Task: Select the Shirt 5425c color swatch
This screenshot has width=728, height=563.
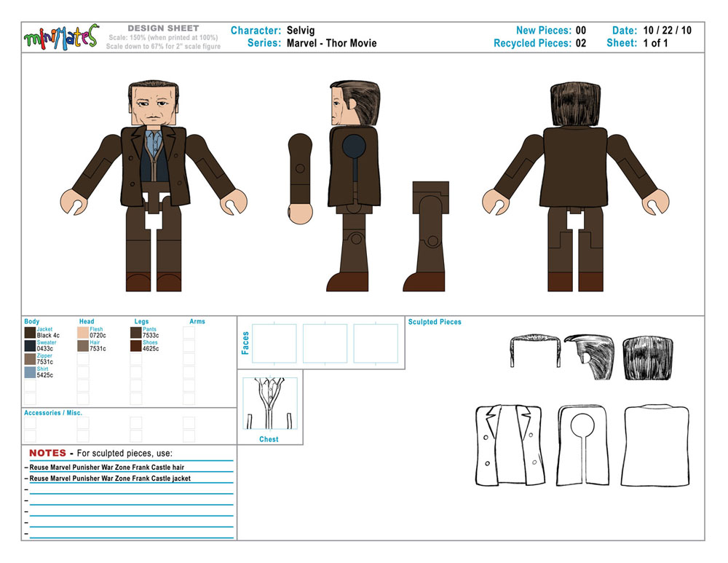Action: pos(30,372)
